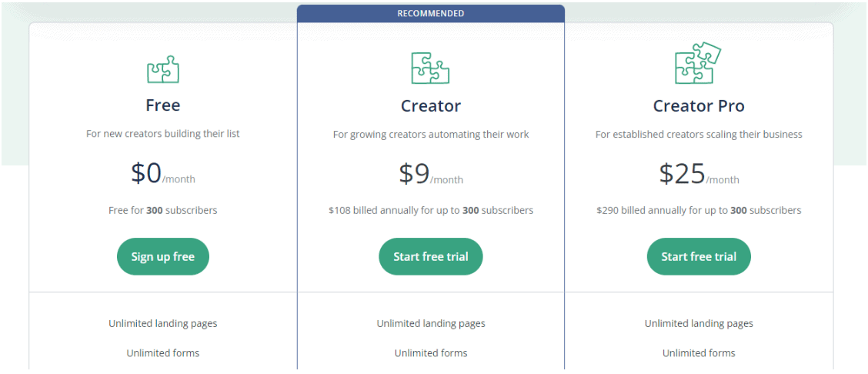
Task: Click the $290 billed annually text
Action: [x=699, y=210]
